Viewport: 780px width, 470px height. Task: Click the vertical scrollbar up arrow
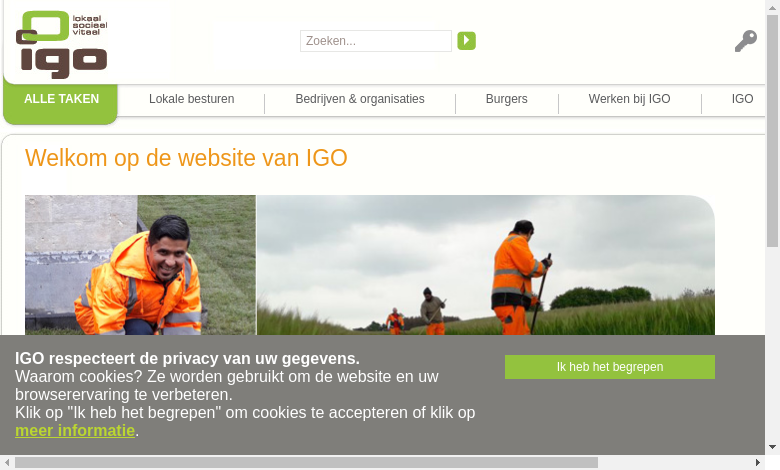pyautogui.click(x=772, y=6)
